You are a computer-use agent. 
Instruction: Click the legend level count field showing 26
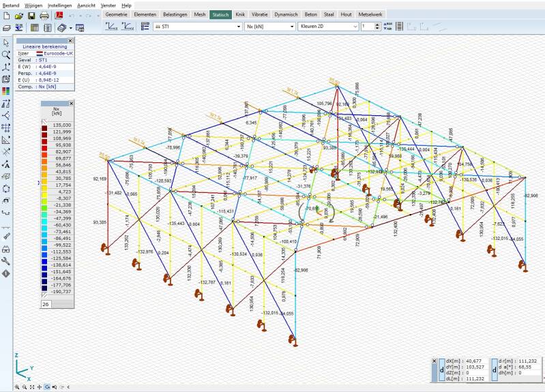[x=46, y=305]
